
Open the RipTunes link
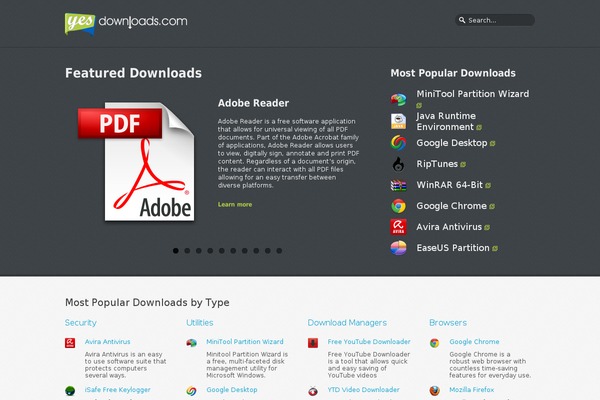coord(437,164)
